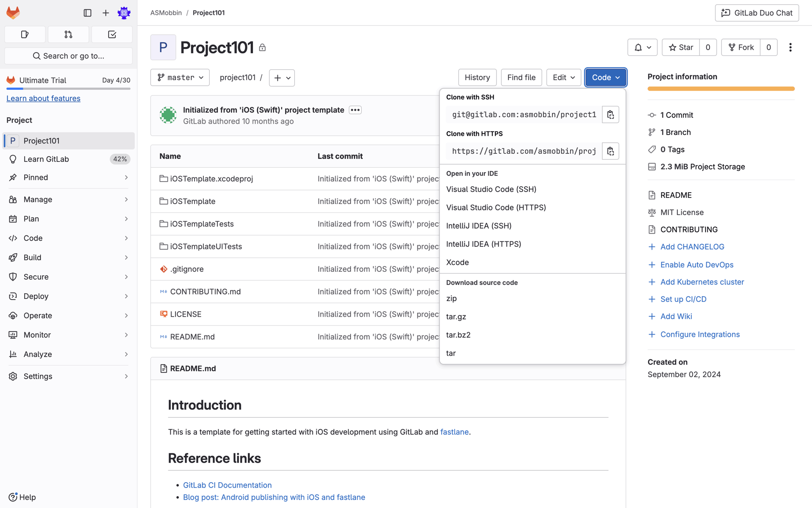Toggle the sidebar collapse icon
Viewport: 812px width, 508px height.
88,13
